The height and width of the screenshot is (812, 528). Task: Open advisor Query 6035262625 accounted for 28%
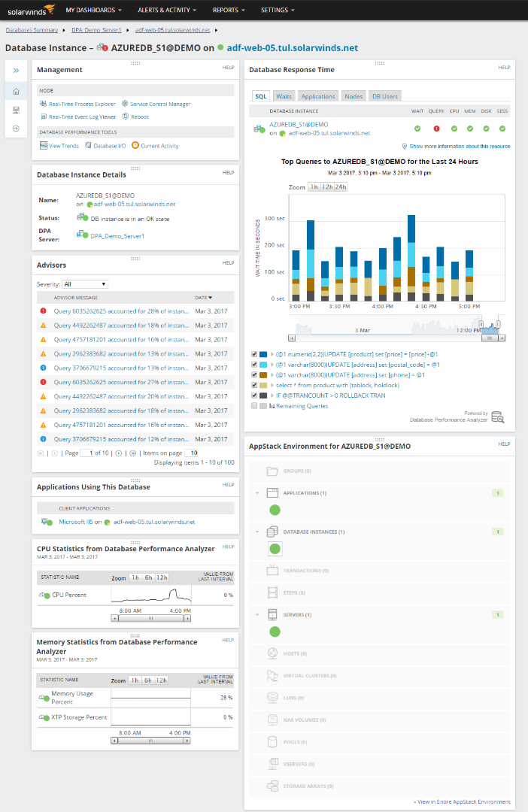(121, 311)
